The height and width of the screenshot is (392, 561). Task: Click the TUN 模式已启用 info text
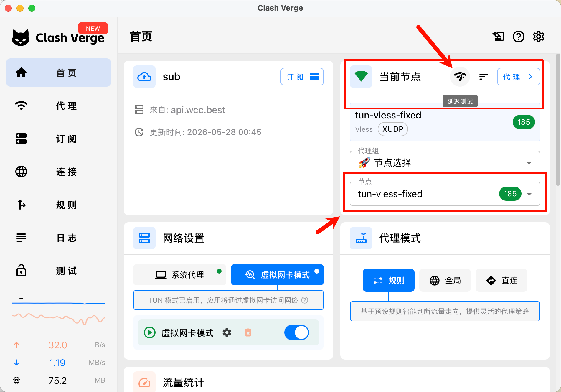coord(223,300)
